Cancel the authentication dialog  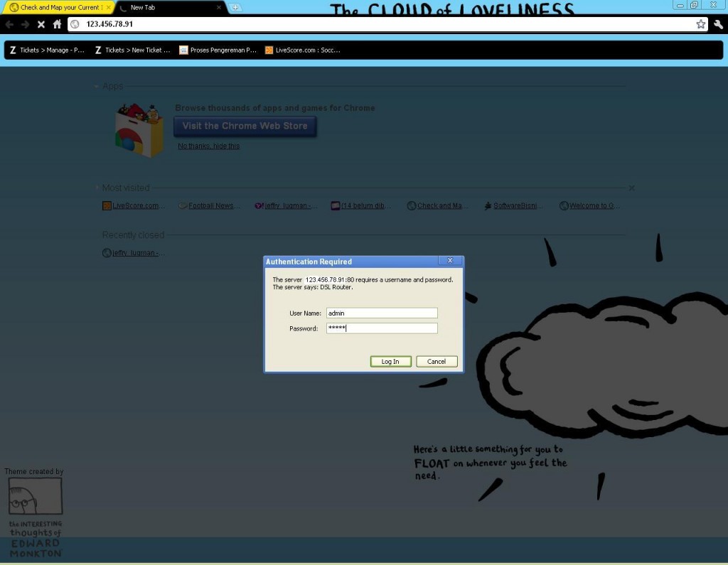[437, 362]
